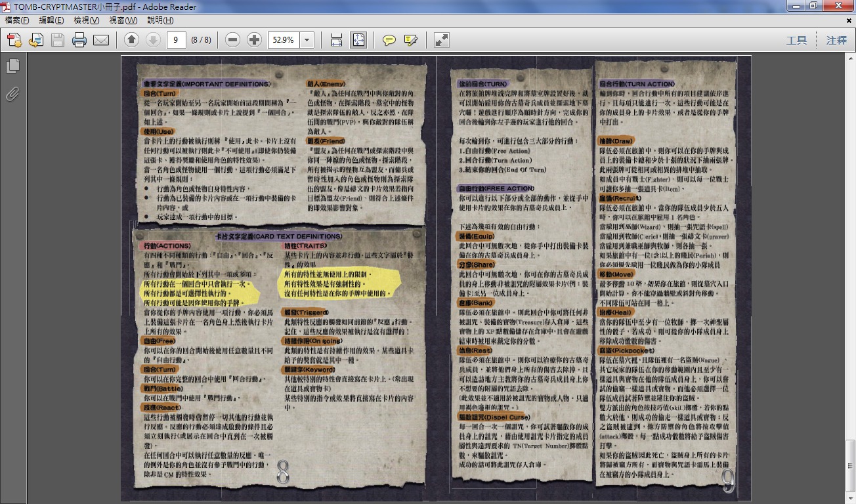The image size is (856, 504).
Task: Click the scrollbar down arrow
Action: 850,497
